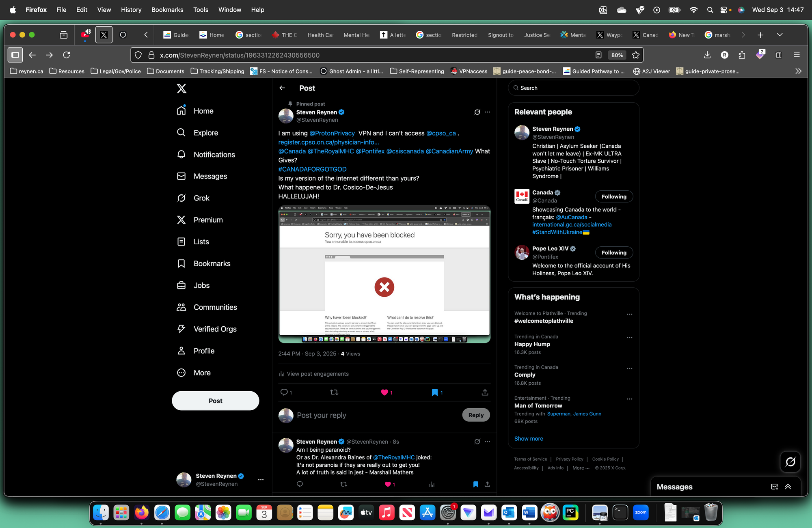Image resolution: width=812 pixels, height=528 pixels.
Task: Click the Grok icon on pinned post
Action: [x=477, y=112]
